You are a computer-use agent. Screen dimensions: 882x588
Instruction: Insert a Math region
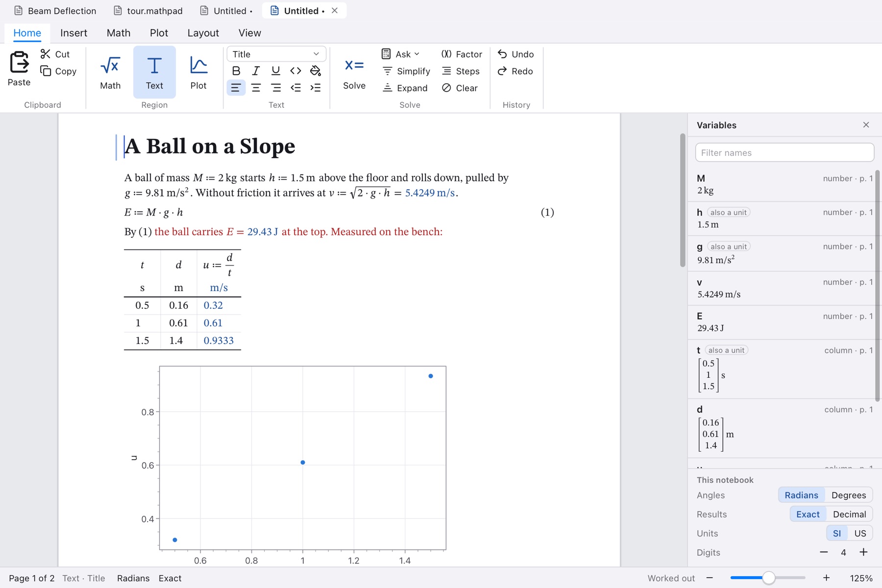[x=110, y=72]
